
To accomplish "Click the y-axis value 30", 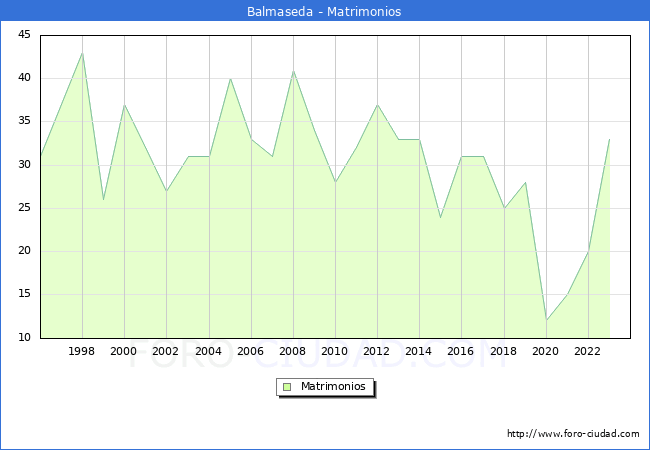I will 24,165.
